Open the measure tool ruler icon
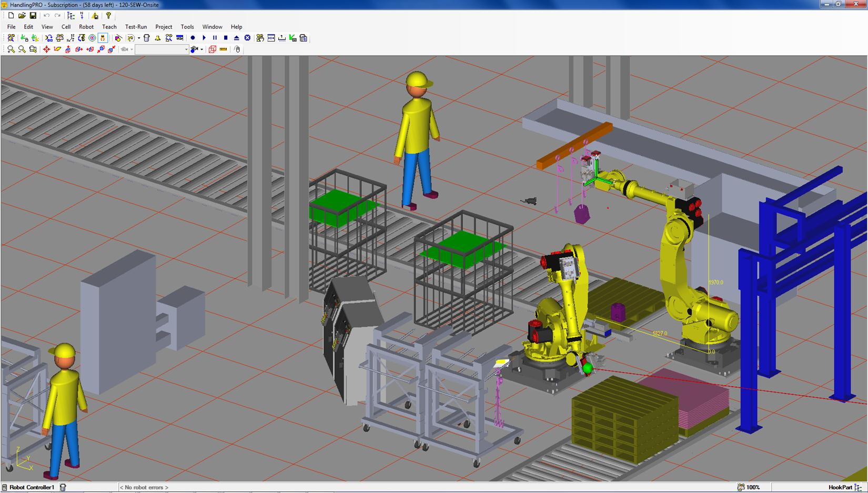Image resolution: width=868 pixels, height=493 pixels. [x=224, y=49]
